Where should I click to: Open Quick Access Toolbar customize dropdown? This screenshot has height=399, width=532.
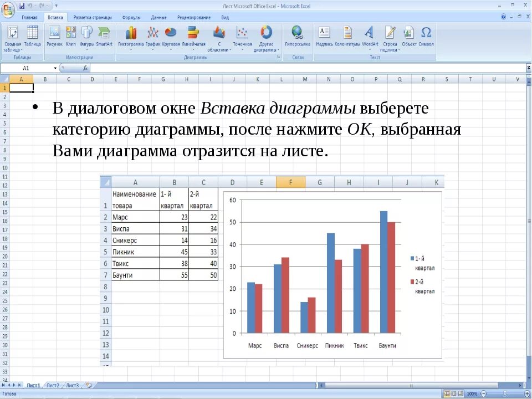pos(57,6)
